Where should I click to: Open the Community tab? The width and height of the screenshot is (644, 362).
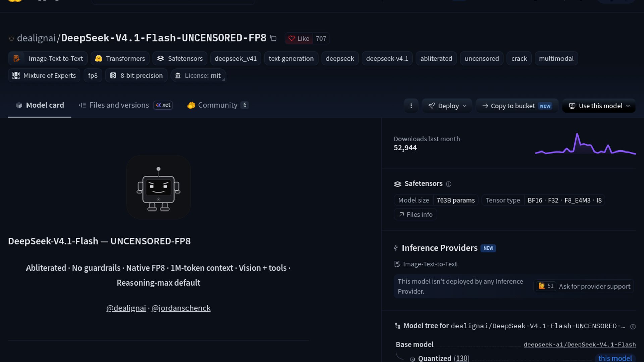coord(218,105)
